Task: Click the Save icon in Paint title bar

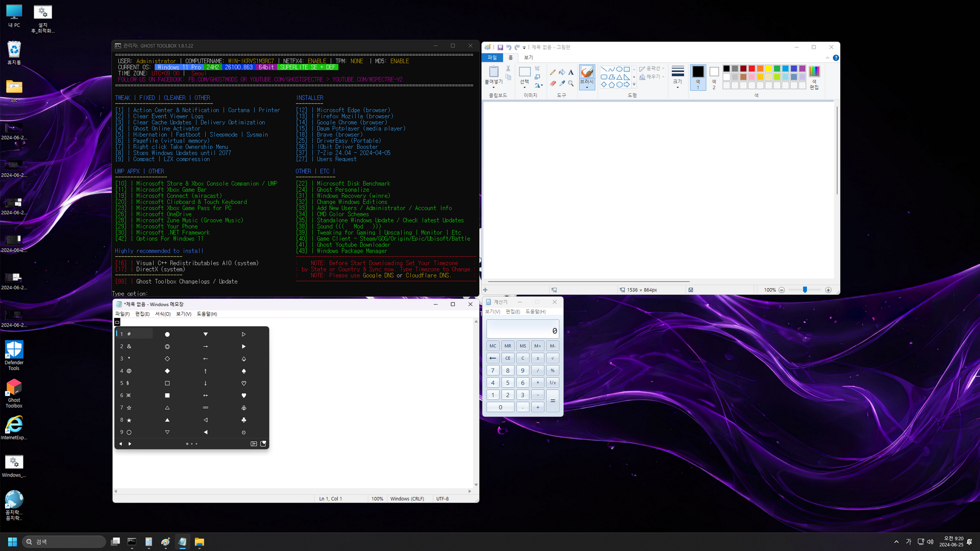Action: (x=500, y=47)
